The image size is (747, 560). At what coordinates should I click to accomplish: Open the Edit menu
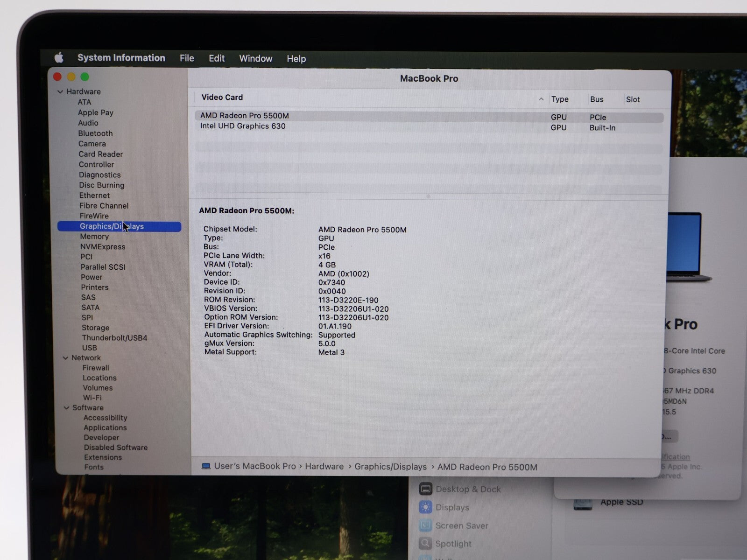(x=217, y=58)
